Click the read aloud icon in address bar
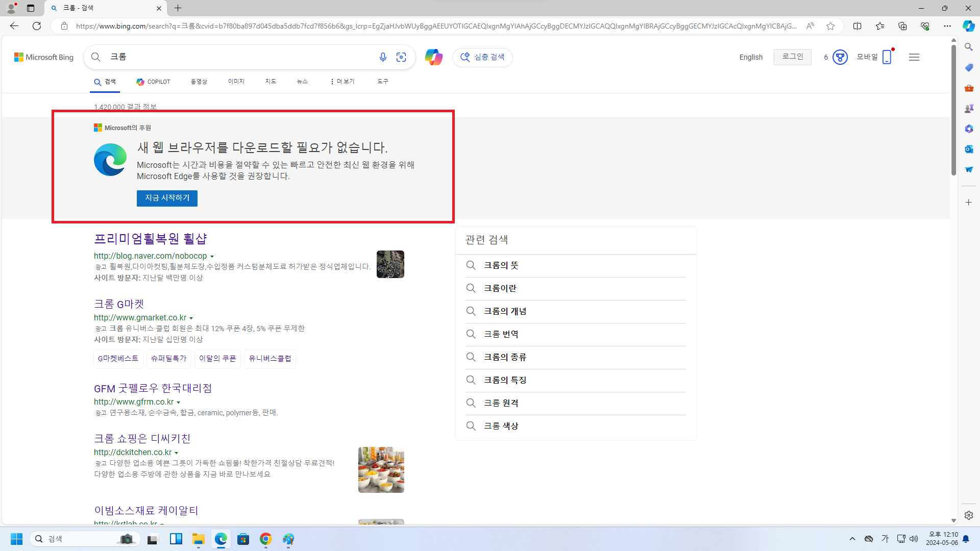Viewport: 980px width, 551px height. coord(810,26)
